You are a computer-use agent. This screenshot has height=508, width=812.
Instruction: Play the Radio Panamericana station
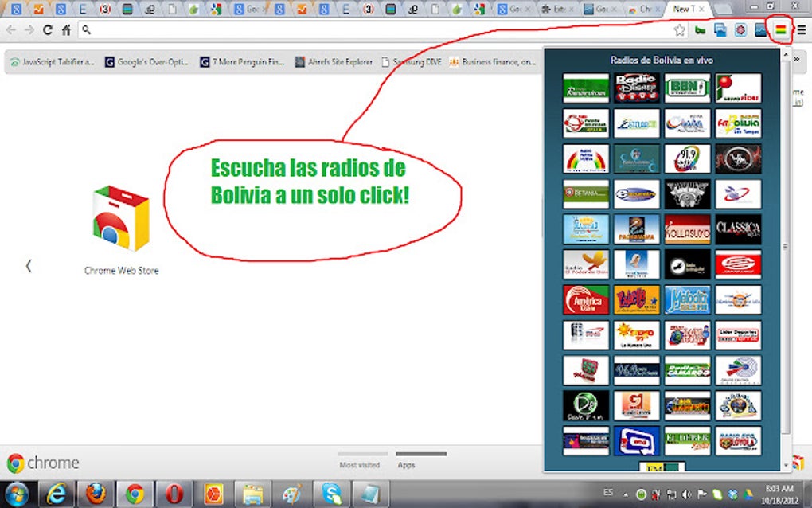point(586,88)
